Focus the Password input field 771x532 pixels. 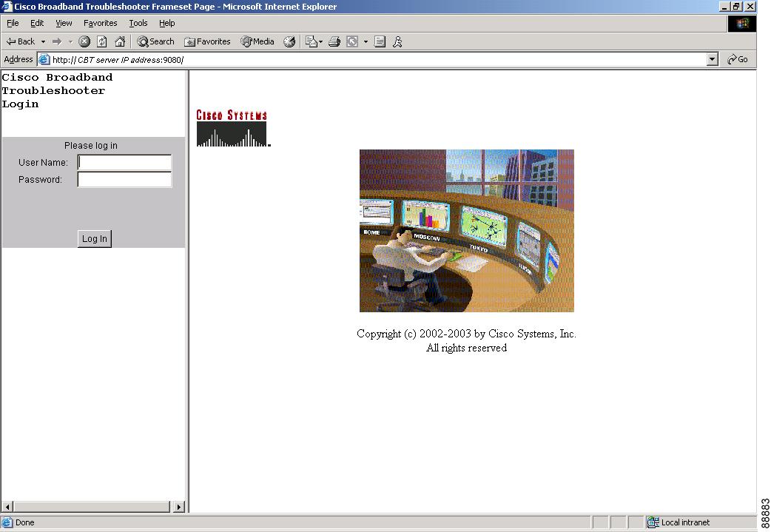[125, 180]
